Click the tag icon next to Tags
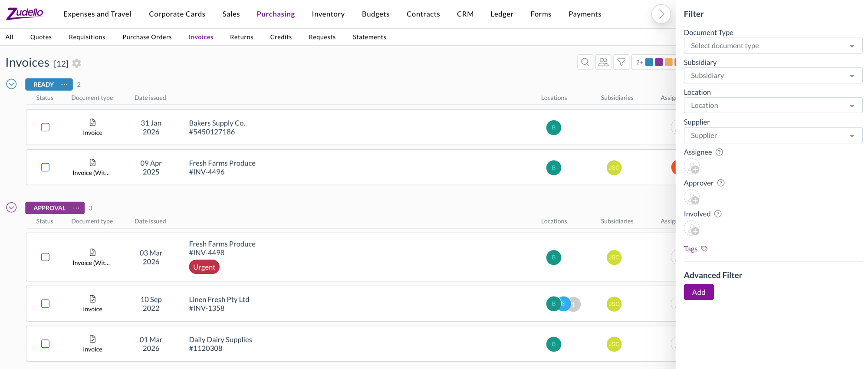 [704, 249]
